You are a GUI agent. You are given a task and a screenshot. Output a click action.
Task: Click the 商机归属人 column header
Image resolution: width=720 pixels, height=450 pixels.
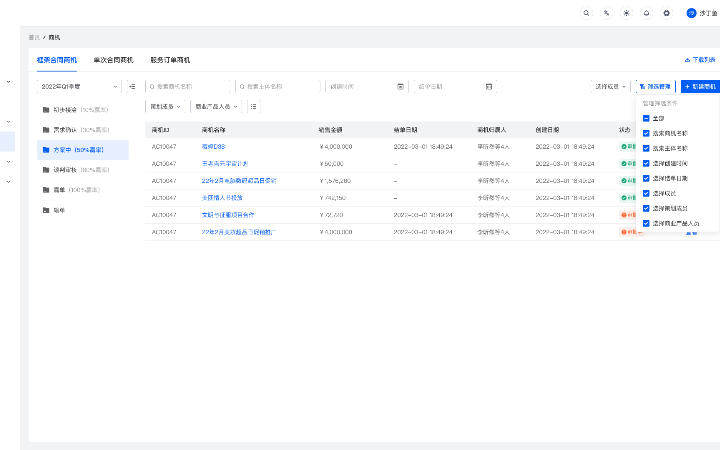click(492, 130)
